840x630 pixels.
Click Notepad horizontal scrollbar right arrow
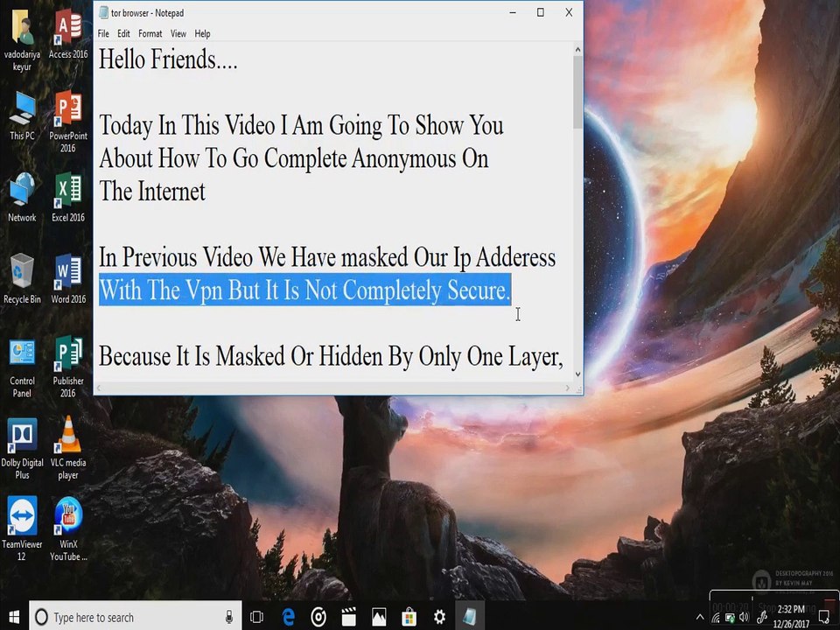coord(567,388)
